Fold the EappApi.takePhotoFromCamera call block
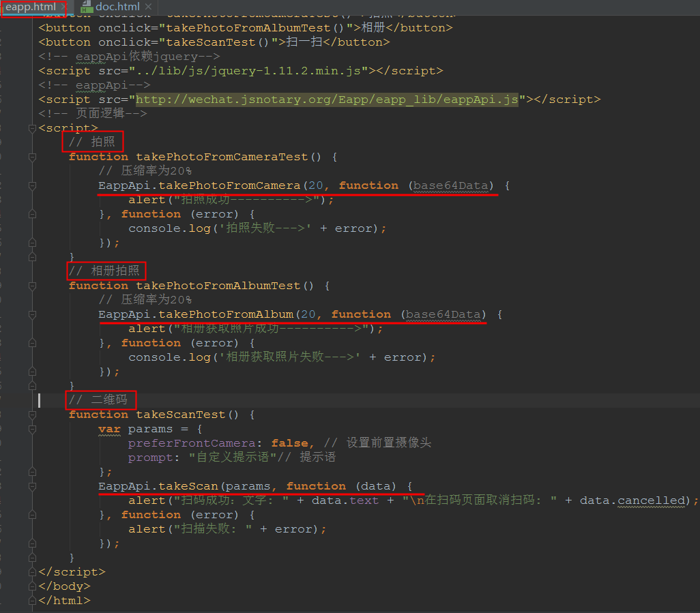Image resolution: width=700 pixels, height=613 pixels. [x=32, y=185]
